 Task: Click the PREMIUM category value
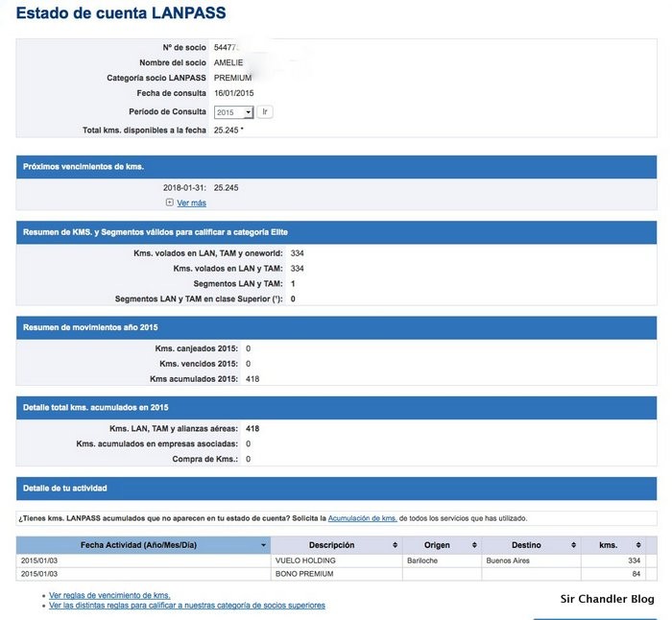click(x=232, y=78)
